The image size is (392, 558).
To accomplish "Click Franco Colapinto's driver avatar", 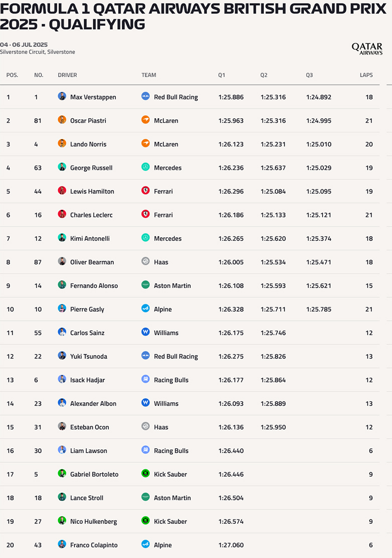I will pos(62,544).
